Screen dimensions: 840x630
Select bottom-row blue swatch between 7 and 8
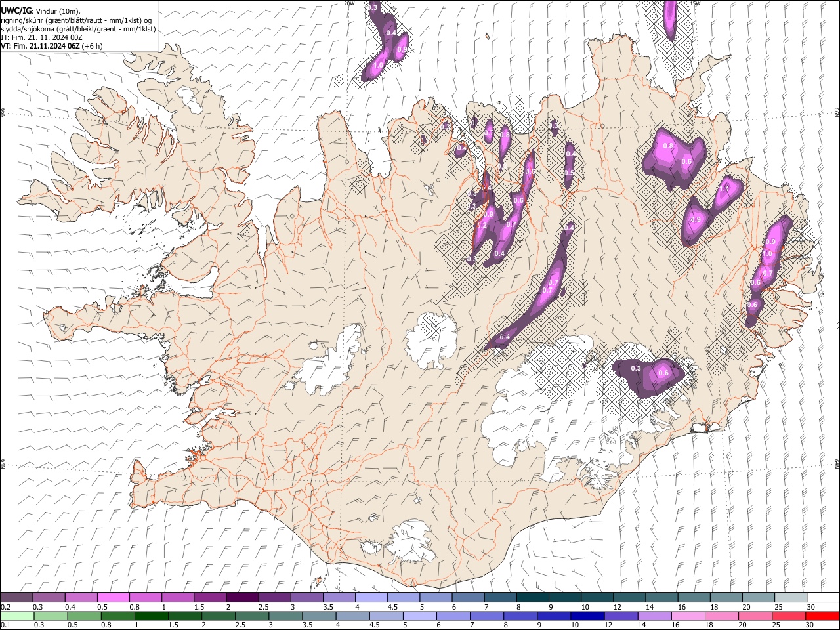click(x=486, y=616)
